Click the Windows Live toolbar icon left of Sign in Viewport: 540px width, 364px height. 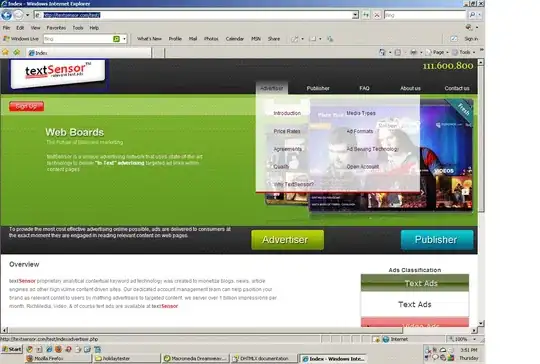[x=454, y=39]
